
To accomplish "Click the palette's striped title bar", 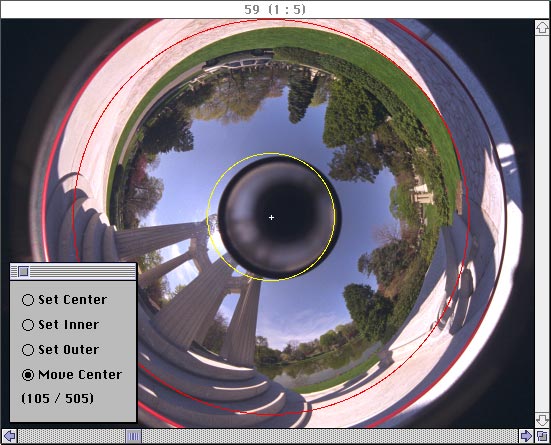I will (x=82, y=271).
